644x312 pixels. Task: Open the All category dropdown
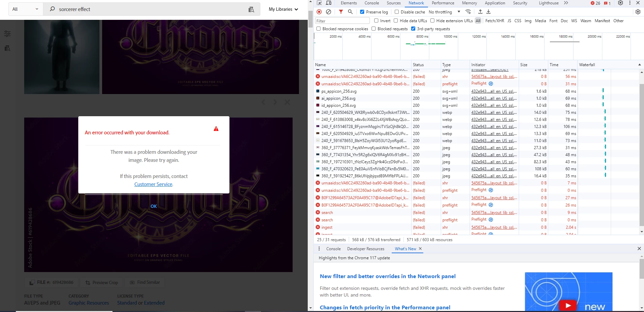pos(26,9)
